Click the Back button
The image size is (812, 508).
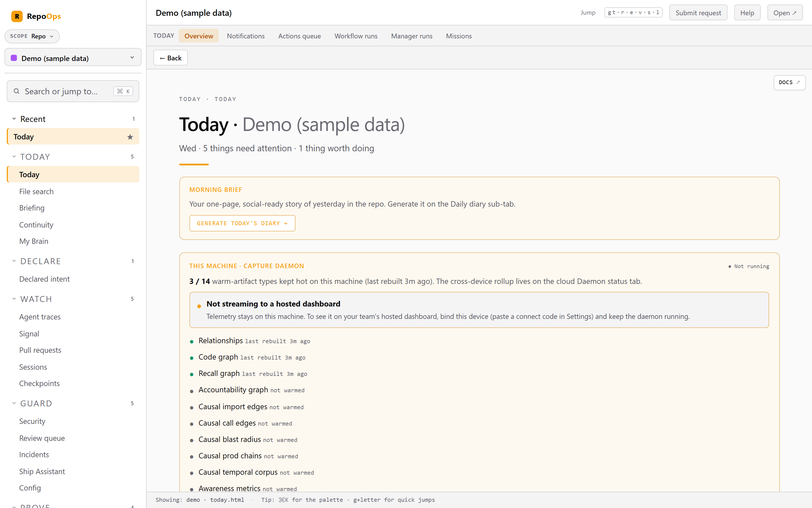(x=171, y=58)
